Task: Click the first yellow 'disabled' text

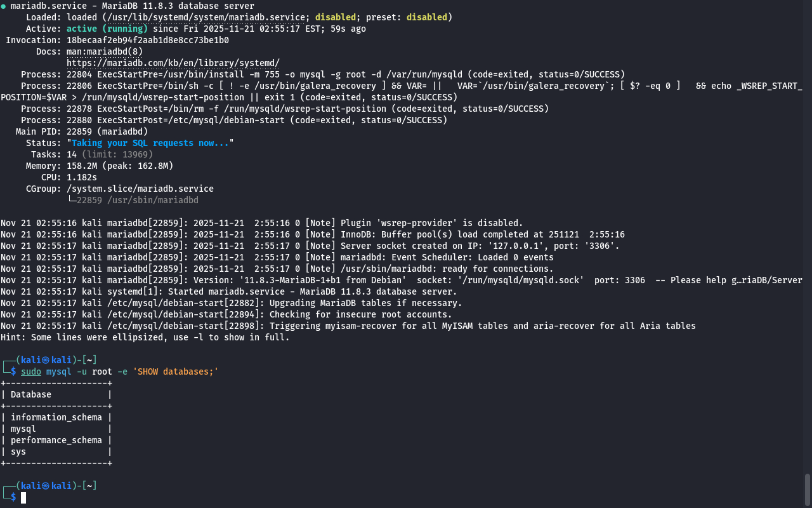Action: point(335,17)
